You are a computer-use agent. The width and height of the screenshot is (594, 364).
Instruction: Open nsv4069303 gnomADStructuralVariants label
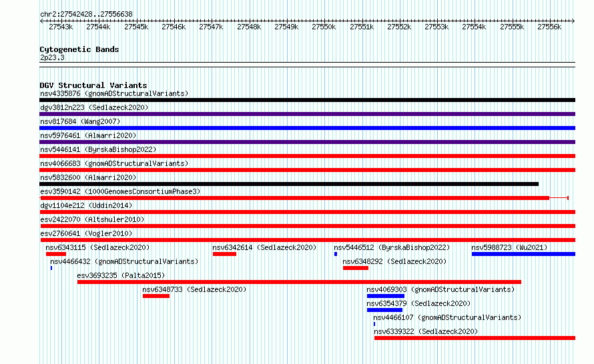pos(440,289)
